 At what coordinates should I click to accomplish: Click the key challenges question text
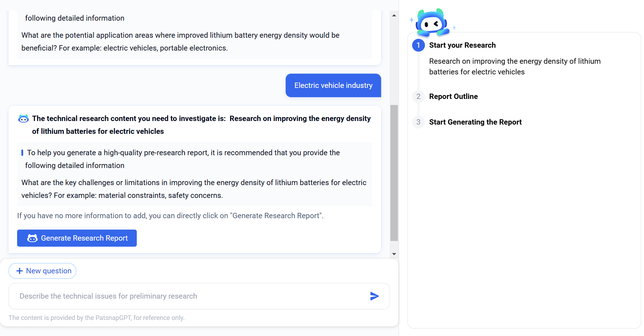[x=194, y=189]
